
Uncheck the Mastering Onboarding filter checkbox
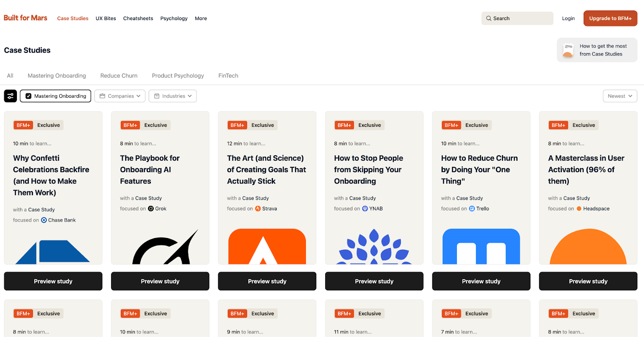pyautogui.click(x=29, y=96)
